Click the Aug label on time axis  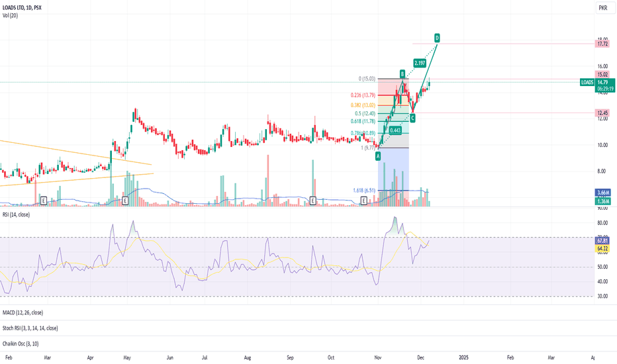248,357
